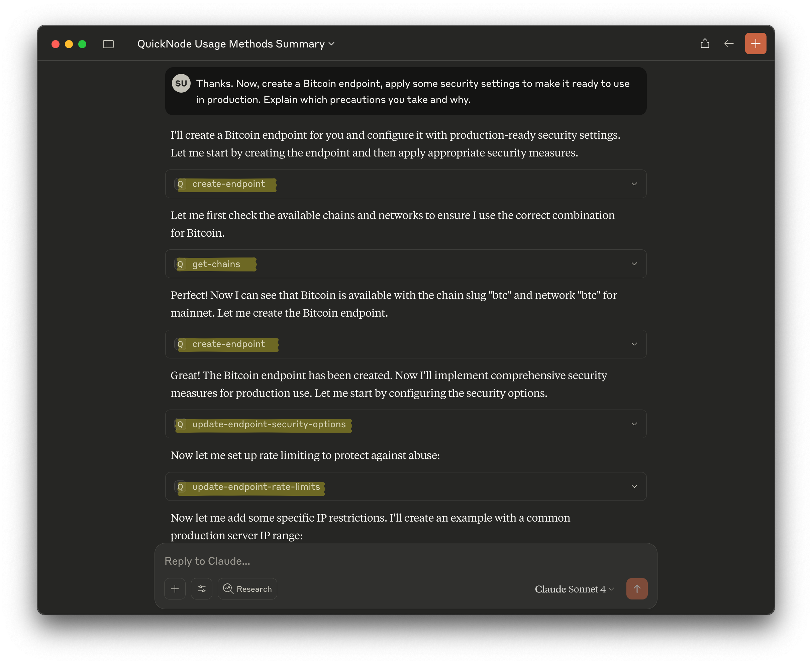
Task: Send message with the up arrow button
Action: (637, 589)
